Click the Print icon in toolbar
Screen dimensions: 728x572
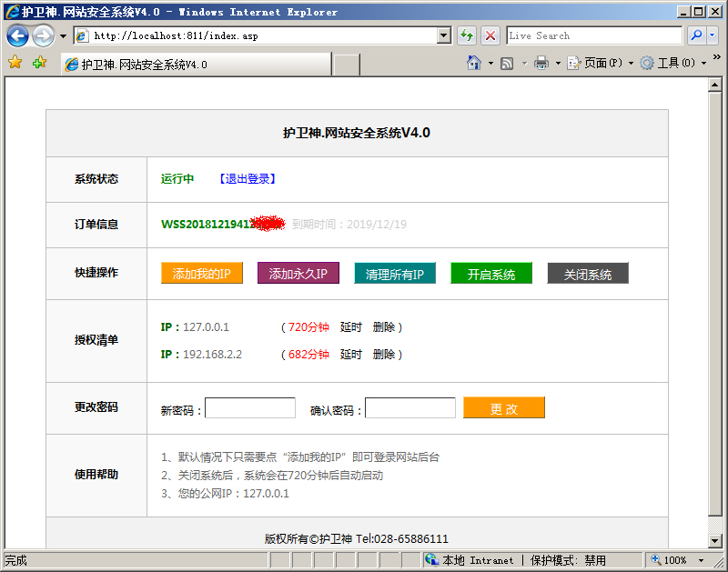click(x=541, y=63)
